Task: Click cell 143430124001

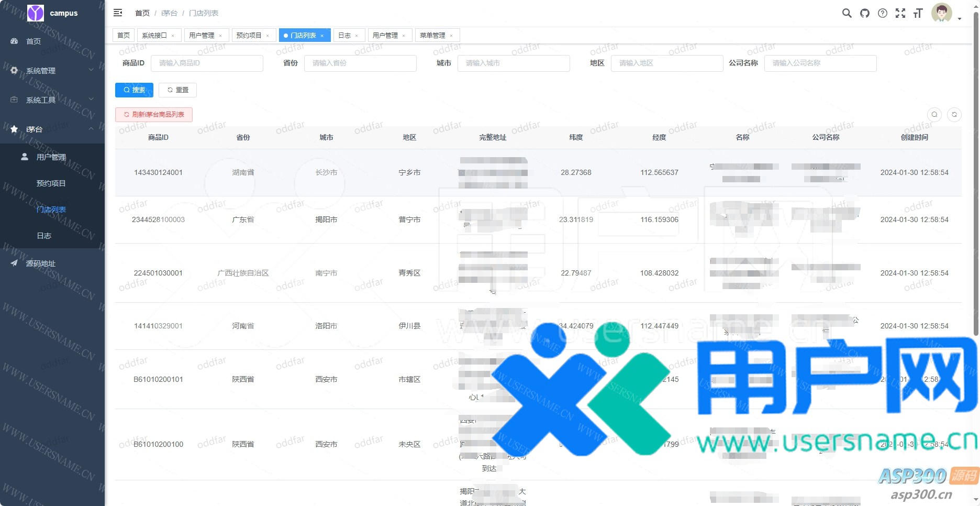Action: click(x=158, y=172)
